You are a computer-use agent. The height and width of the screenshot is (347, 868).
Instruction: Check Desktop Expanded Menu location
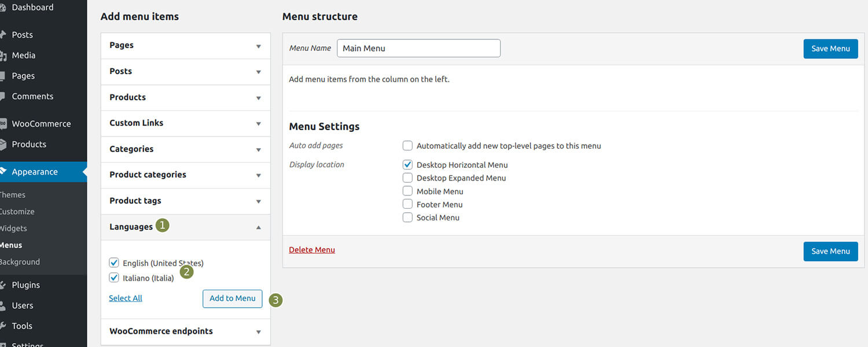pos(407,178)
